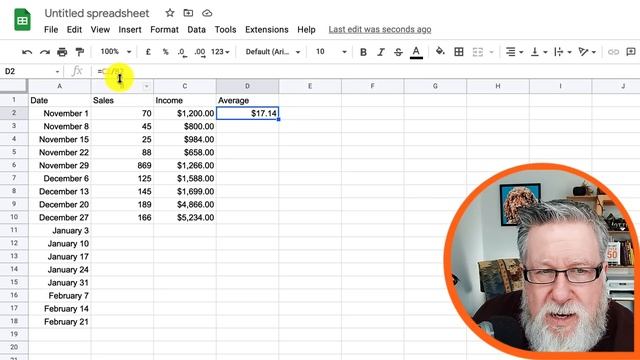Open the File menu

tap(51, 29)
